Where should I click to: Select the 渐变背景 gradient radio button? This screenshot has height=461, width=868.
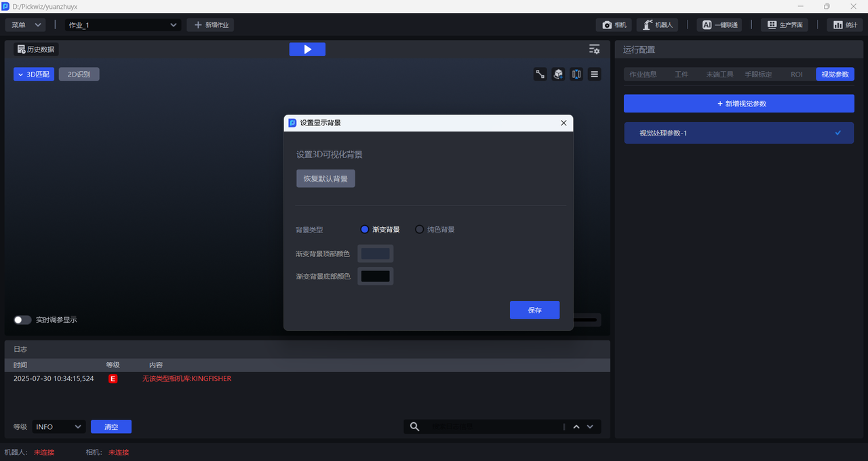365,230
